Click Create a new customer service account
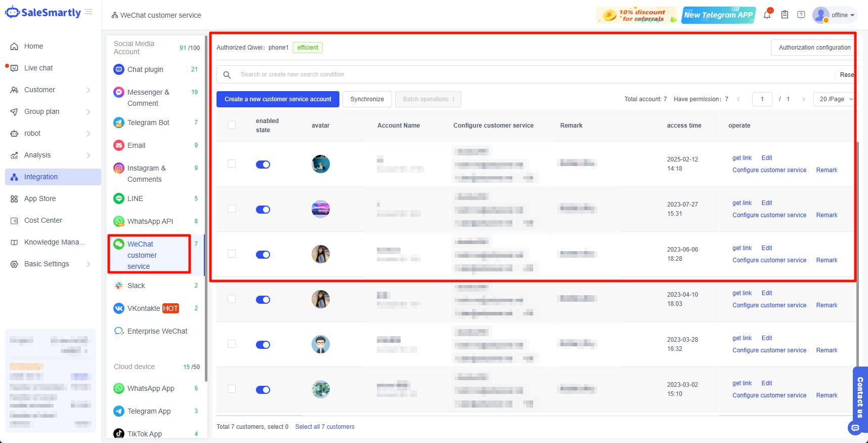The height and width of the screenshot is (443, 868). (x=278, y=99)
